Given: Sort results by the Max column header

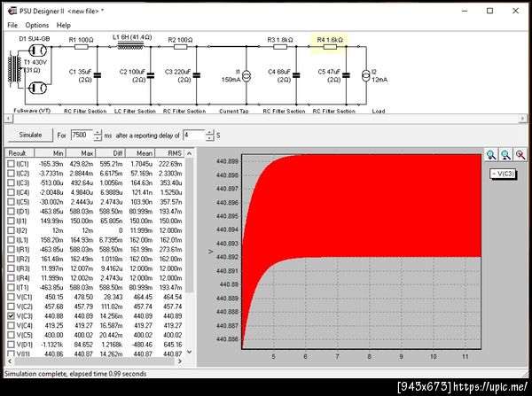Looking at the screenshot, I should (x=81, y=153).
